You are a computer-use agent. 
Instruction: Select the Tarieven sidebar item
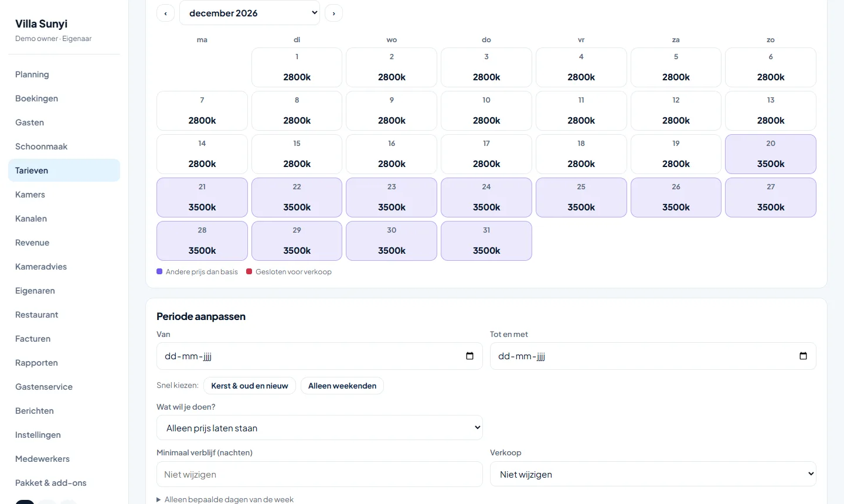(x=64, y=171)
